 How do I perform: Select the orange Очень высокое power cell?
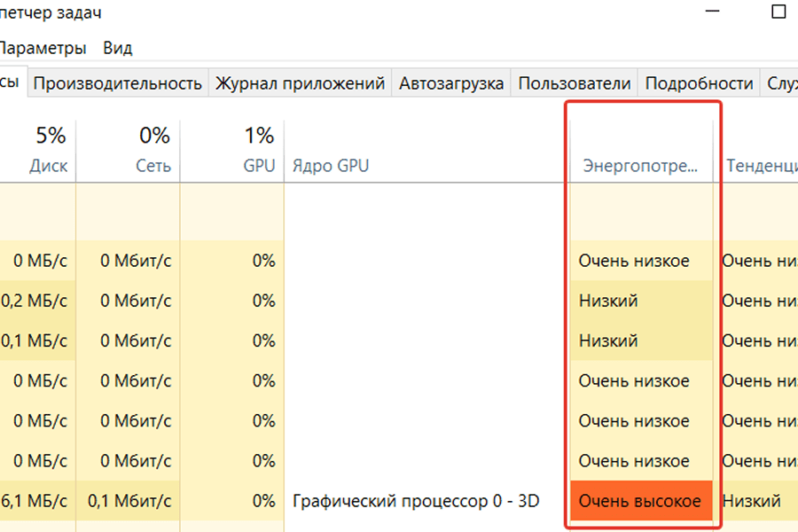coord(640,501)
